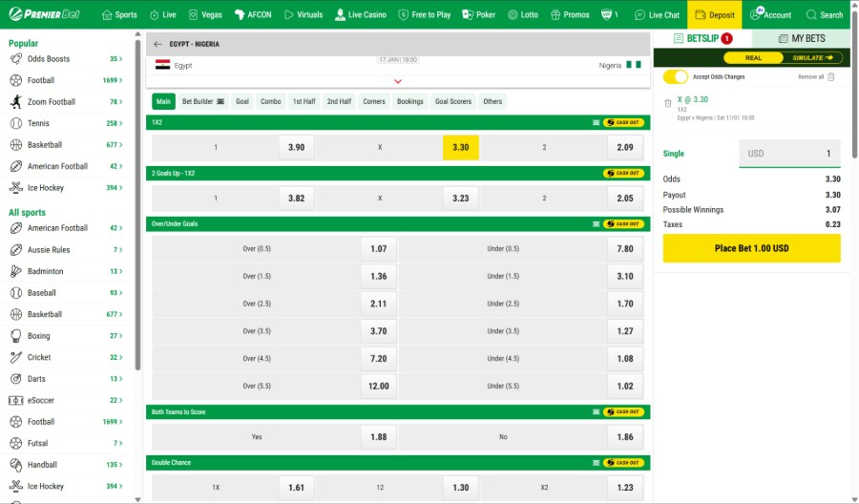This screenshot has width=859, height=504.
Task: Click the PremierBet logo
Action: pos(44,14)
